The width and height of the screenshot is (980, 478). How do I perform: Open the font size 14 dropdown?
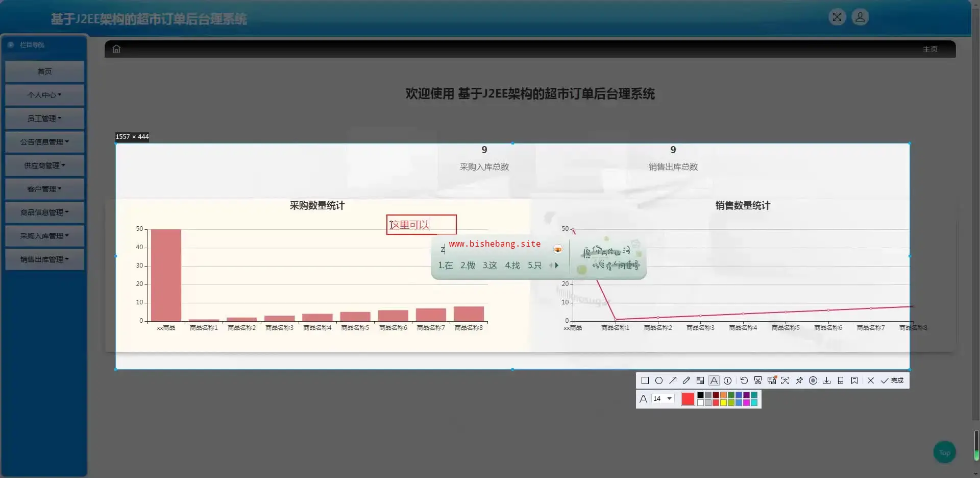click(x=663, y=399)
